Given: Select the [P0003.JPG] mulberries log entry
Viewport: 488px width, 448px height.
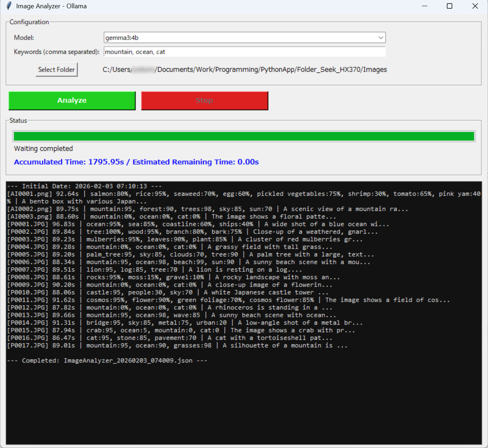Looking at the screenshot, I should [x=185, y=239].
